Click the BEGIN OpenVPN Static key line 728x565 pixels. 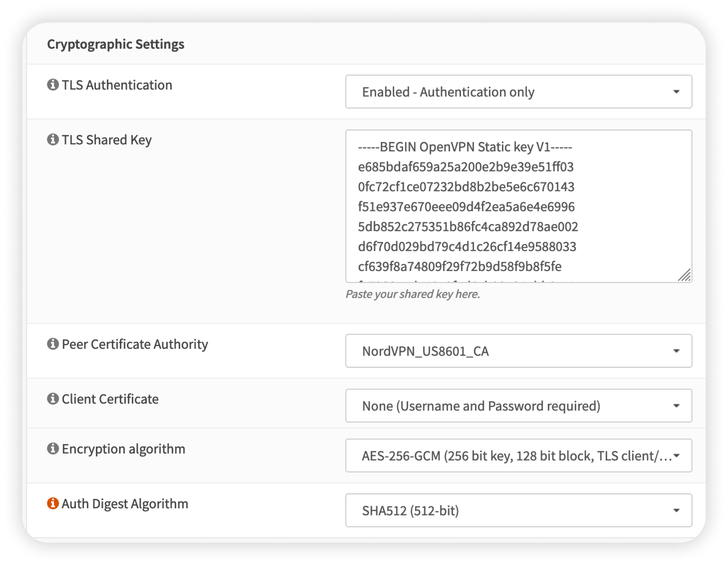465,147
